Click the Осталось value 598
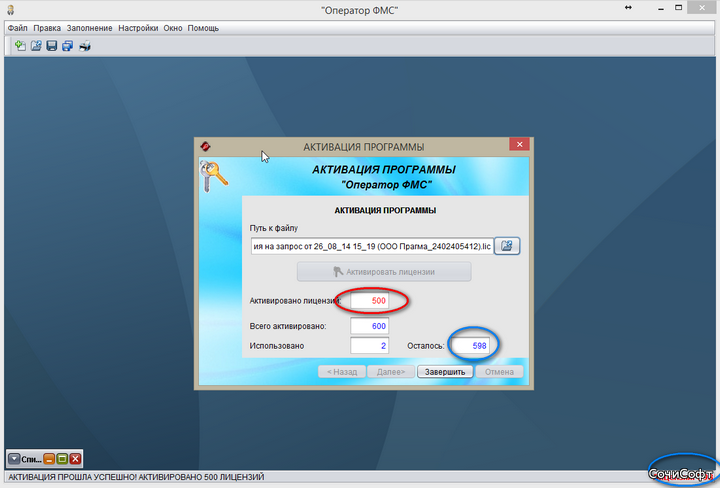This screenshot has height=488, width=720. coord(470,346)
